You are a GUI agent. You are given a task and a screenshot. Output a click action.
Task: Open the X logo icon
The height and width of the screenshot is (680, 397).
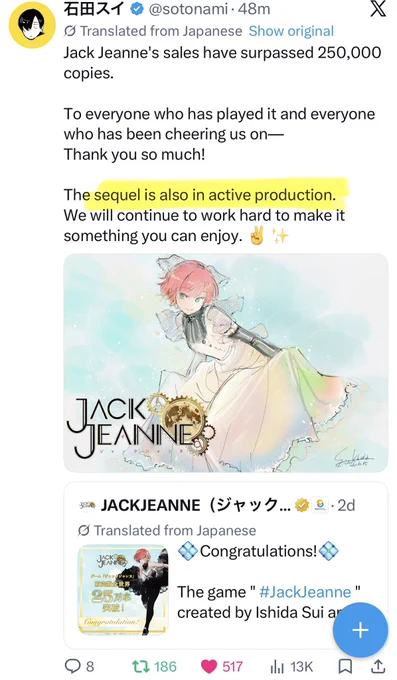[x=378, y=9]
